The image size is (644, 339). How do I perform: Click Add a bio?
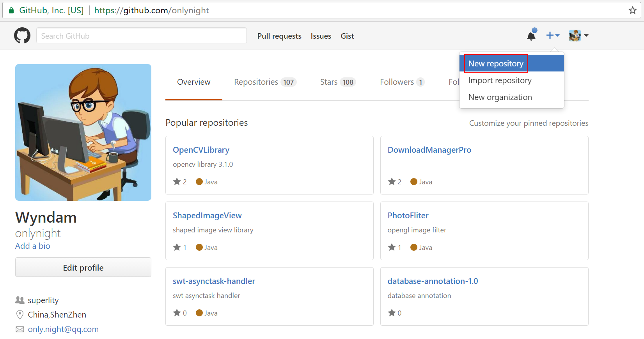[x=33, y=246]
